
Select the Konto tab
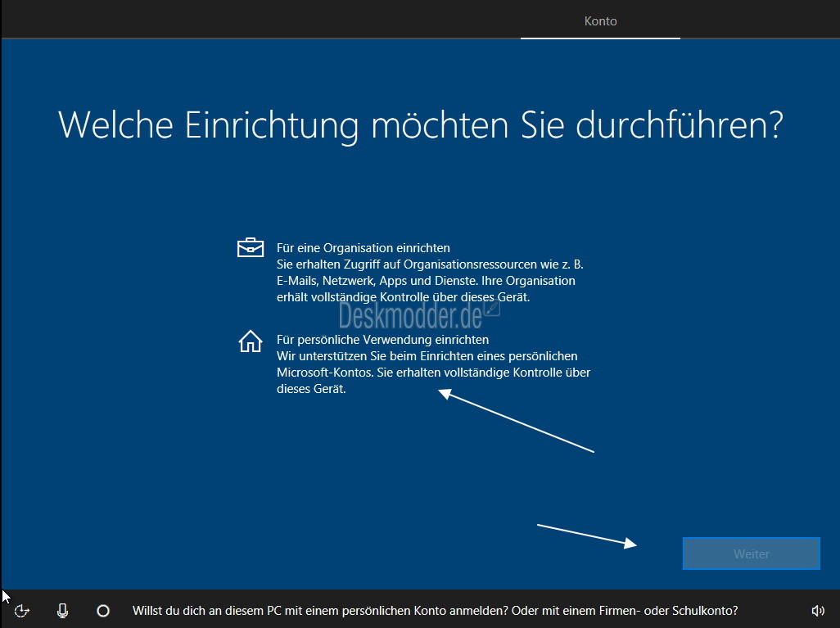click(601, 21)
